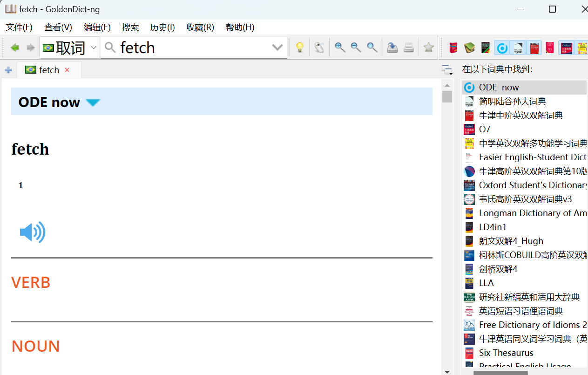This screenshot has height=375, width=588.
Task: Jump to Longman Dictionary of American entry
Action: pos(524,213)
